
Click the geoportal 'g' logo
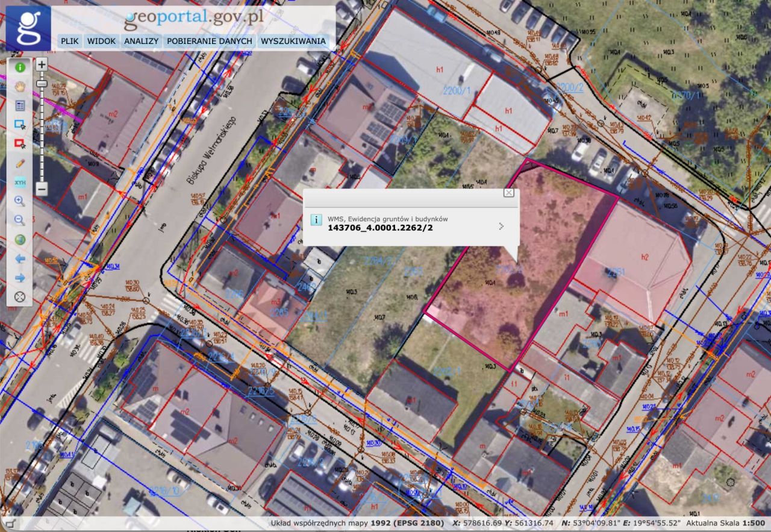pos(28,28)
